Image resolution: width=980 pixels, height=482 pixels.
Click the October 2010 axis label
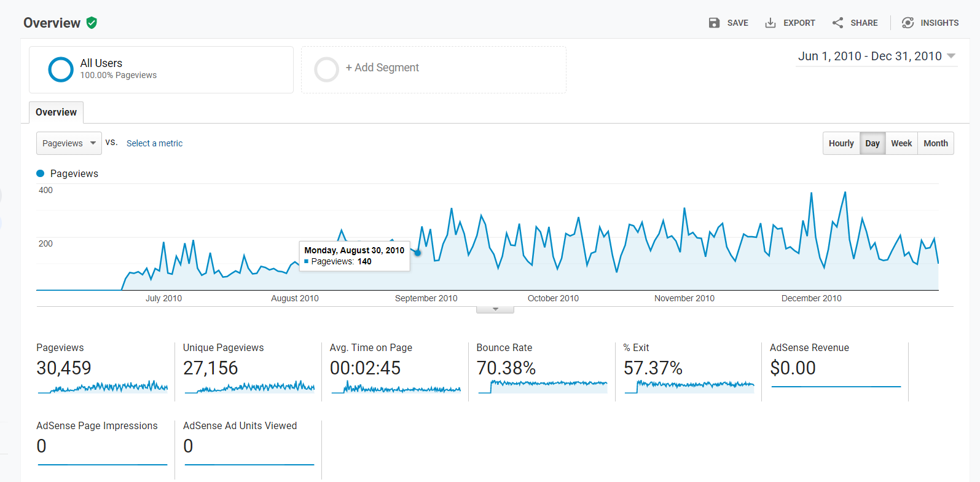[553, 298]
